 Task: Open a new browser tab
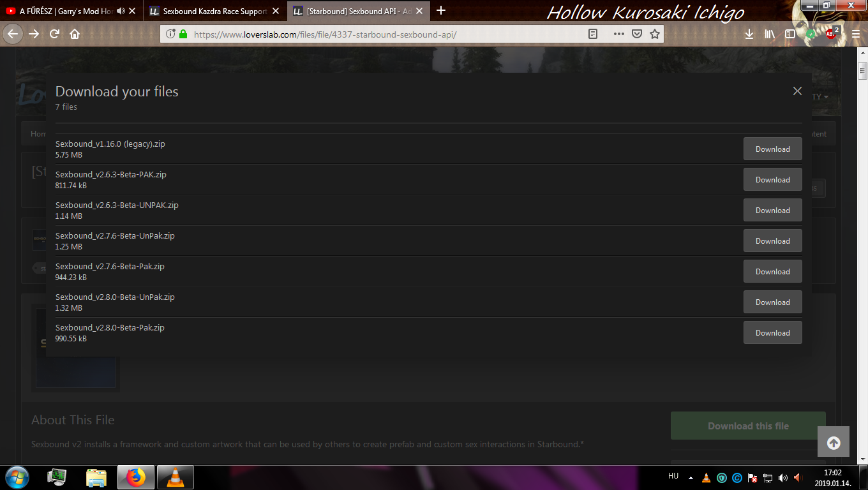coord(440,10)
